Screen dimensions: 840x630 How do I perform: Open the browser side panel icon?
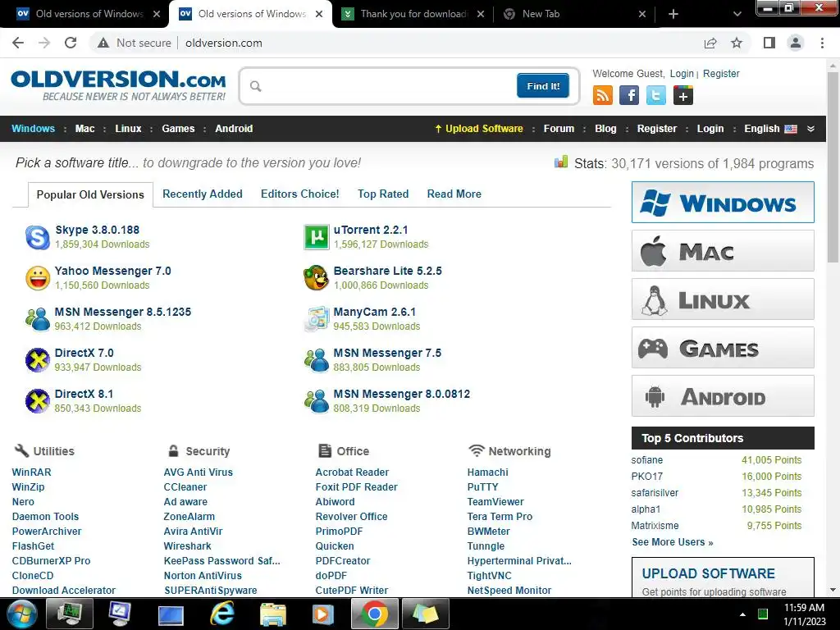tap(769, 43)
